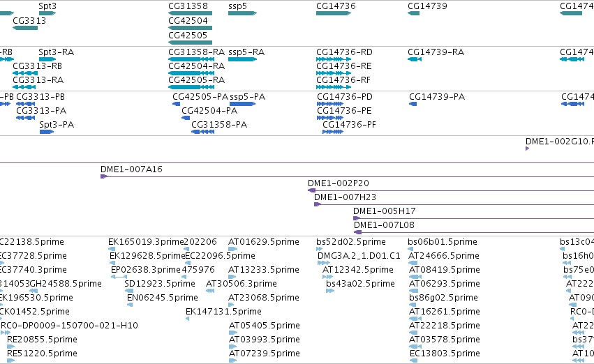The height and width of the screenshot is (364, 594).
Task: Click the CG14739-PA protein glyph
Action: pos(413,104)
